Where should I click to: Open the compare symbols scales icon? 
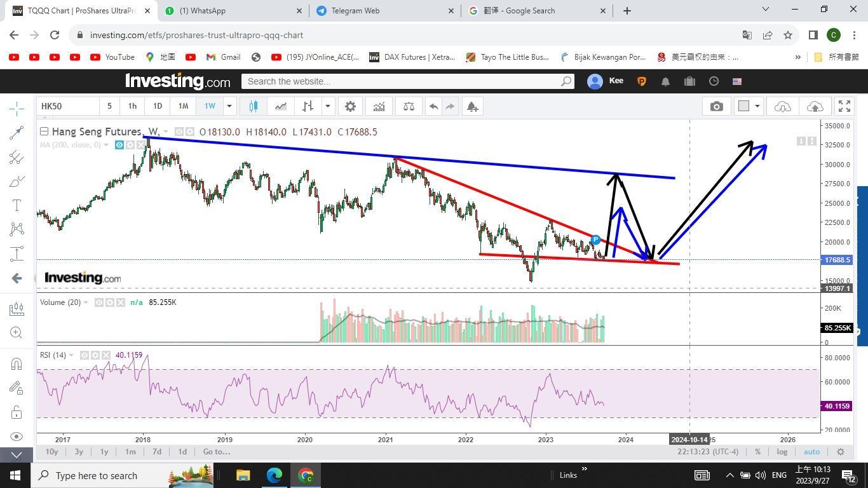pos(409,106)
